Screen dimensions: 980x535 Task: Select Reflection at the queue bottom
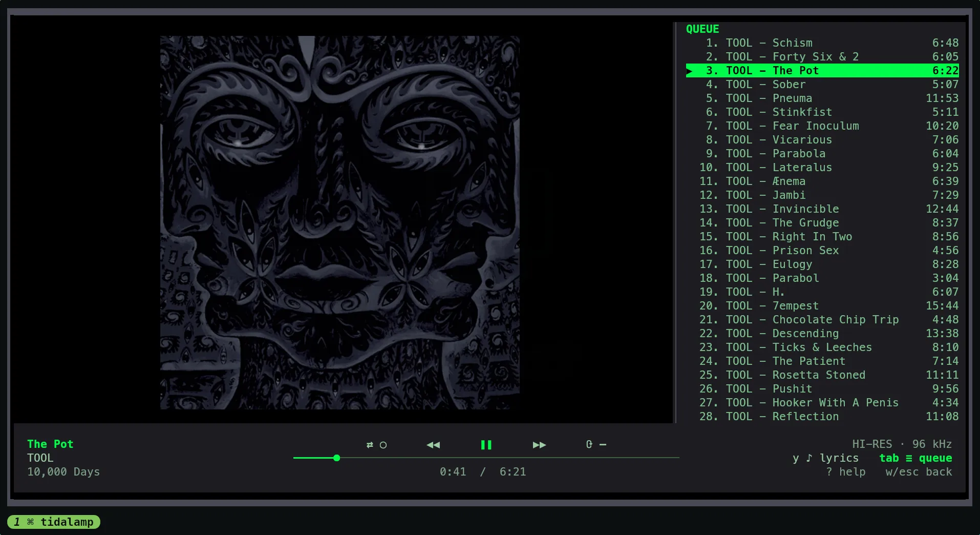822,417
